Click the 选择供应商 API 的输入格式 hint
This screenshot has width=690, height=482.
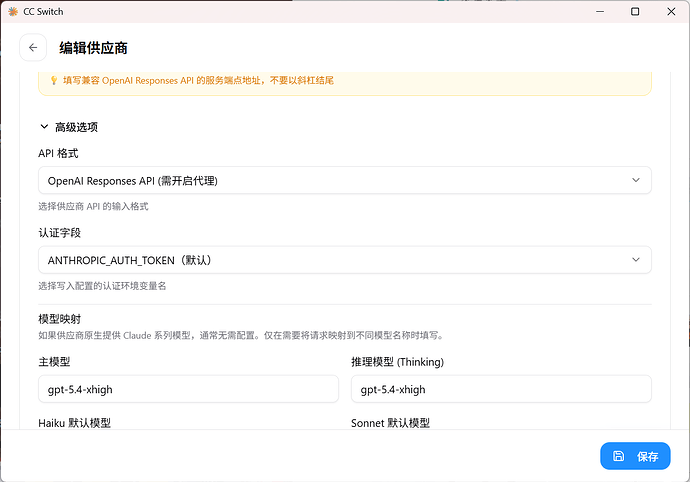(x=93, y=206)
